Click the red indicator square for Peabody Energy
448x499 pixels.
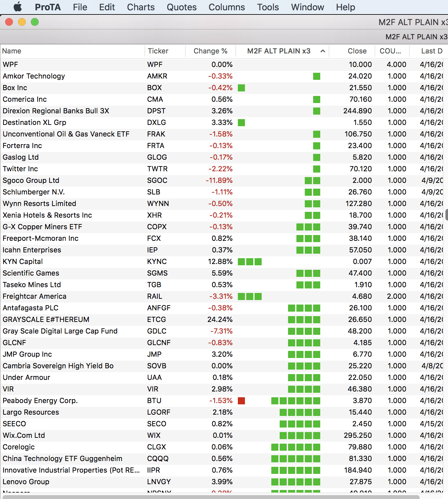click(x=241, y=401)
